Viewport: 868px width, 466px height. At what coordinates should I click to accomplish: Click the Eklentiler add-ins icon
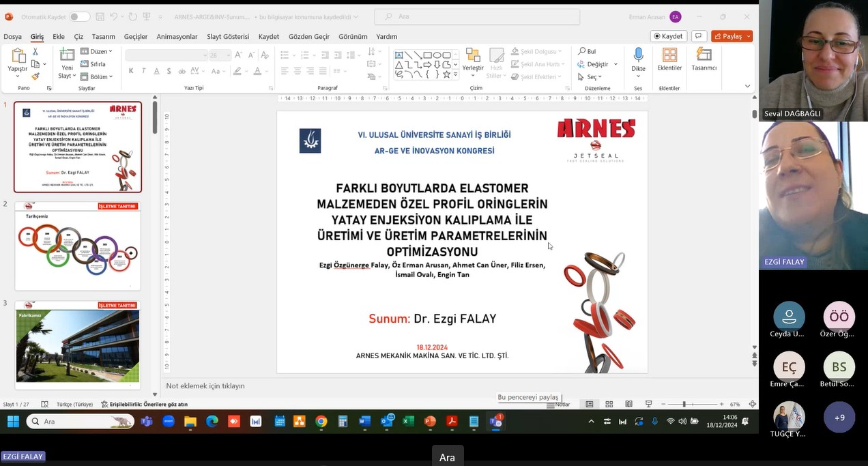click(x=669, y=55)
